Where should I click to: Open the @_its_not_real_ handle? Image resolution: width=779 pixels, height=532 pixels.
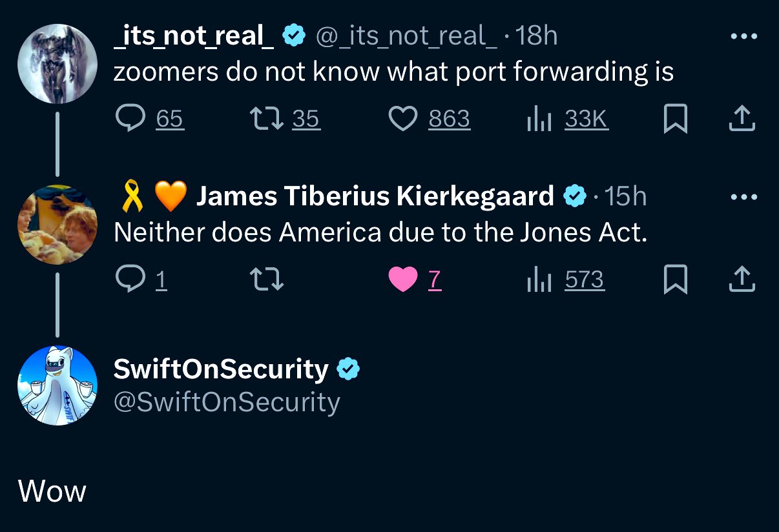[x=406, y=36]
